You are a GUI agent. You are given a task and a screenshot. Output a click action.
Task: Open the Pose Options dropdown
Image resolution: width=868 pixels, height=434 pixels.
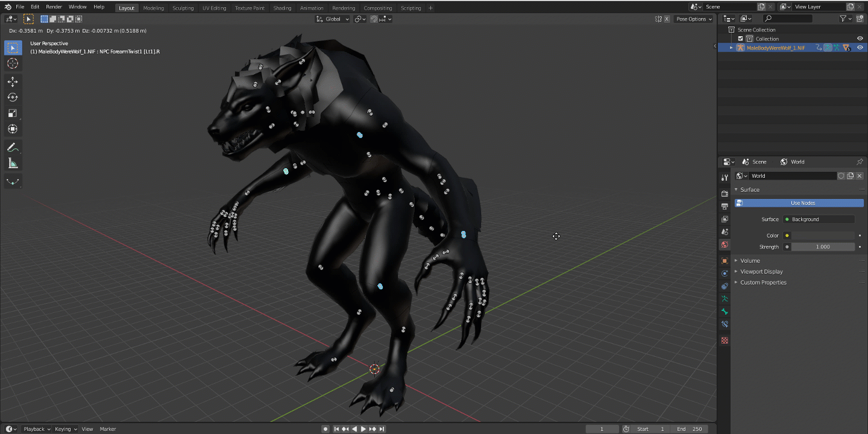(x=694, y=19)
